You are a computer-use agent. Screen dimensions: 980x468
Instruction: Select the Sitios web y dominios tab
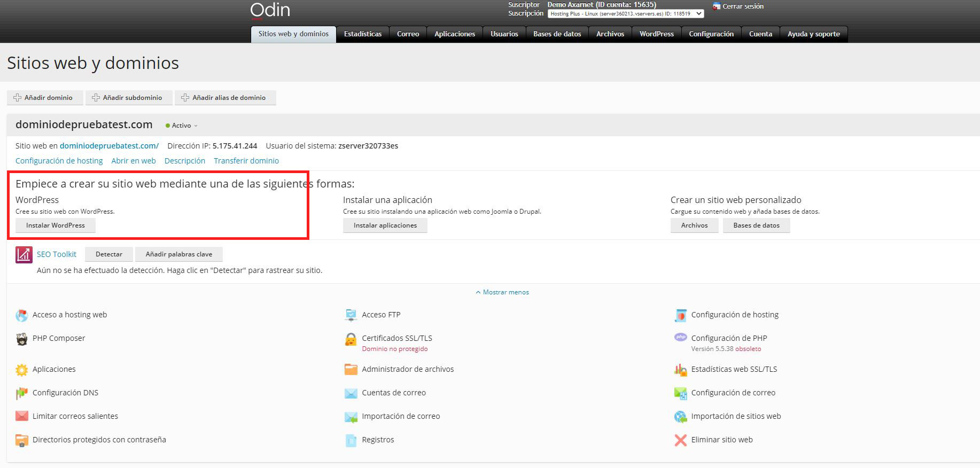293,34
